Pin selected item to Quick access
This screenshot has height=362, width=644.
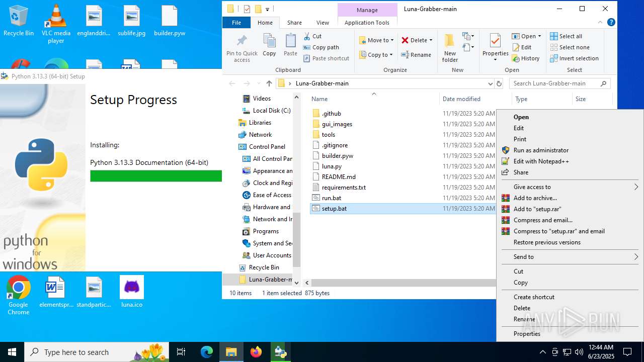tap(242, 48)
